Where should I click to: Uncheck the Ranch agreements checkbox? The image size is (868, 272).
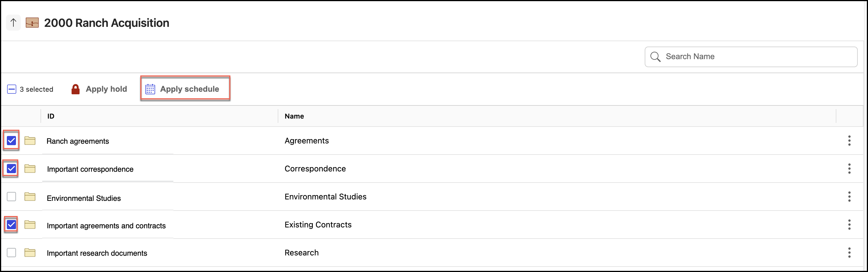tap(11, 140)
